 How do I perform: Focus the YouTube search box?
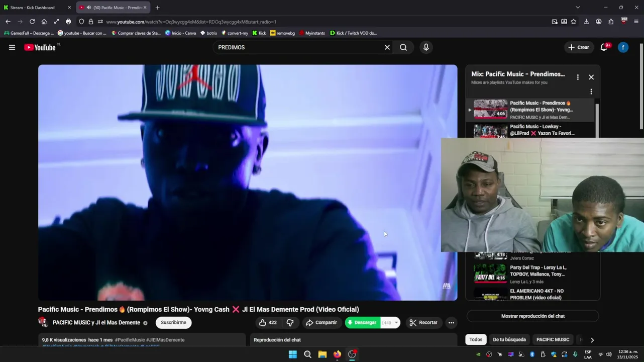tap(298, 47)
